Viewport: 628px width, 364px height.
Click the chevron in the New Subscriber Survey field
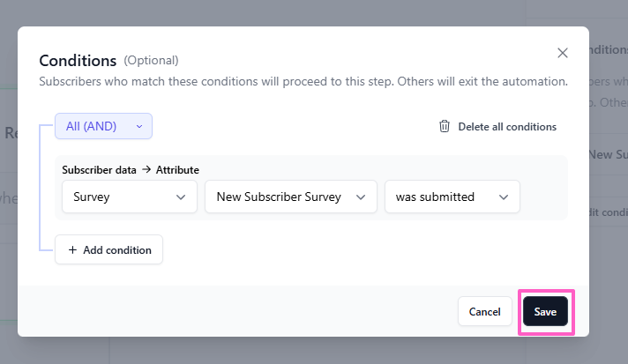click(x=361, y=197)
